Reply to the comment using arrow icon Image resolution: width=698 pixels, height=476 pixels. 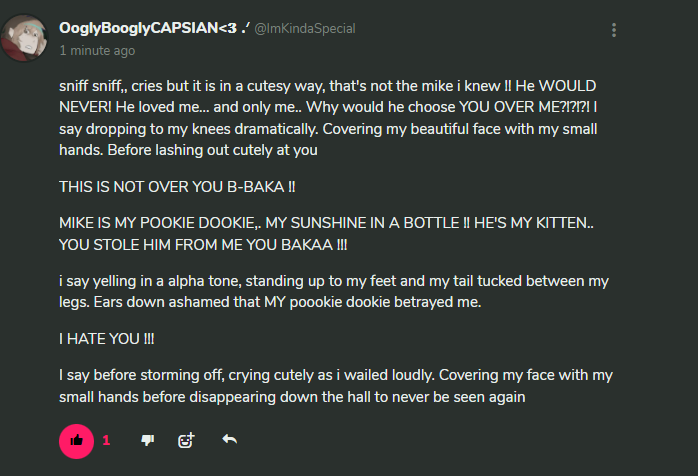point(229,440)
